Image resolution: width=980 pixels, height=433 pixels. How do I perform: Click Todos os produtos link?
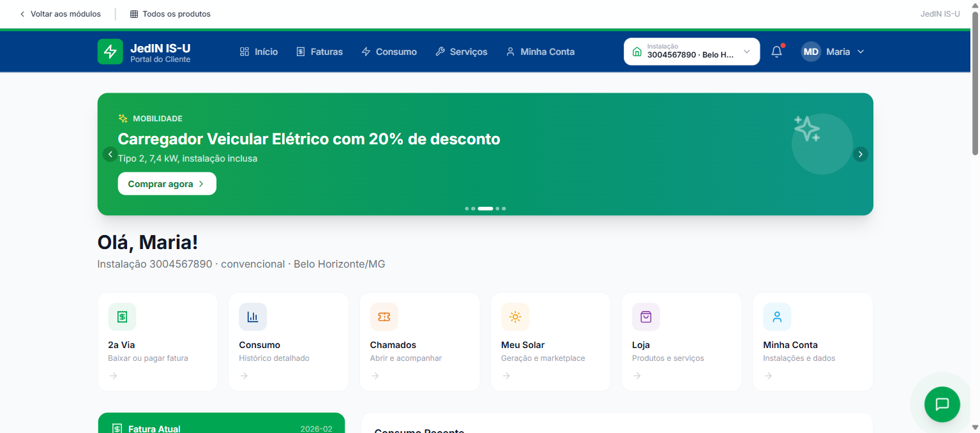pyautogui.click(x=170, y=14)
